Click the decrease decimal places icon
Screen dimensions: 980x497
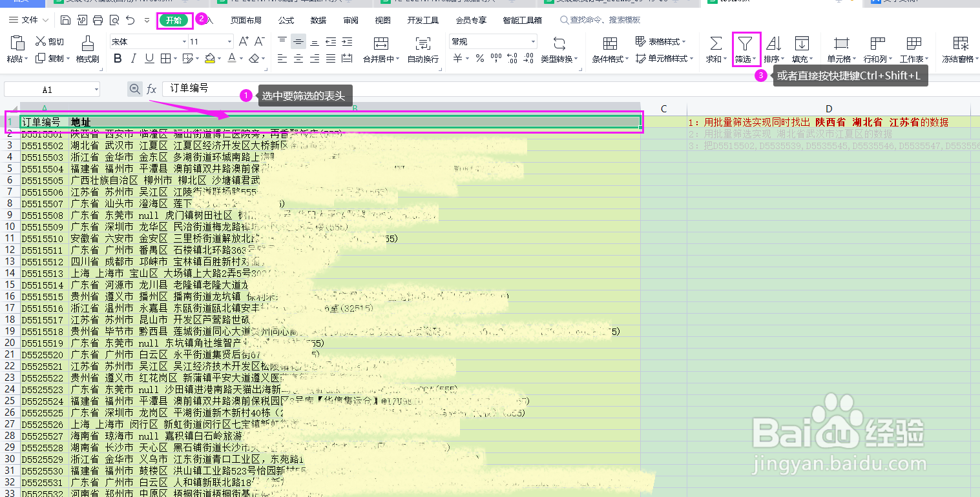click(x=528, y=59)
